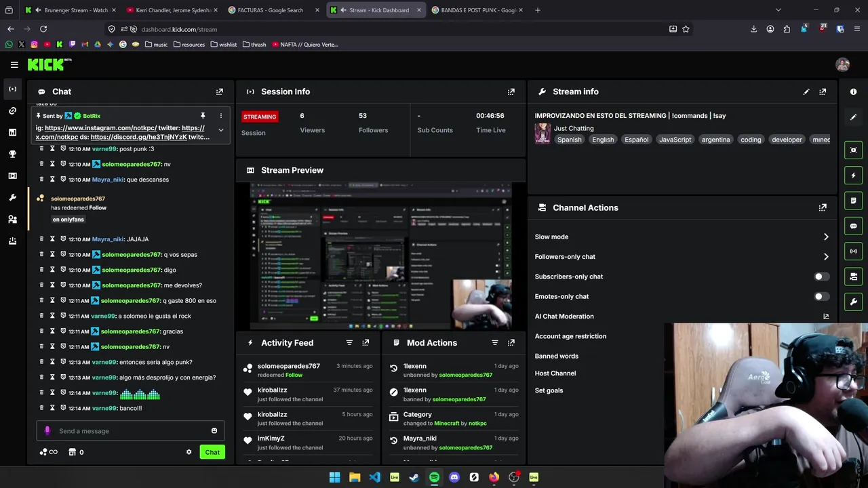Expand Followers-only chat options
868x488 pixels.
click(x=826, y=257)
